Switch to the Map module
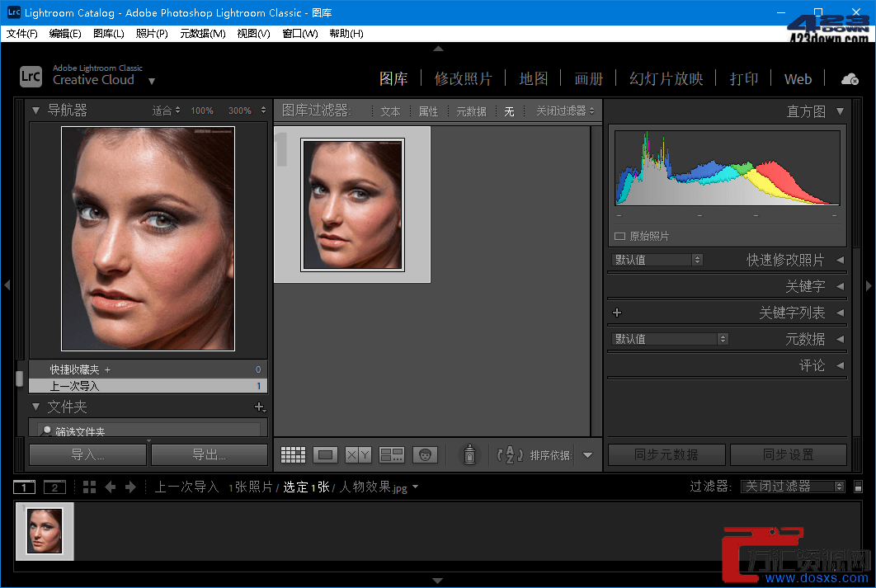This screenshot has width=876, height=588. (534, 78)
